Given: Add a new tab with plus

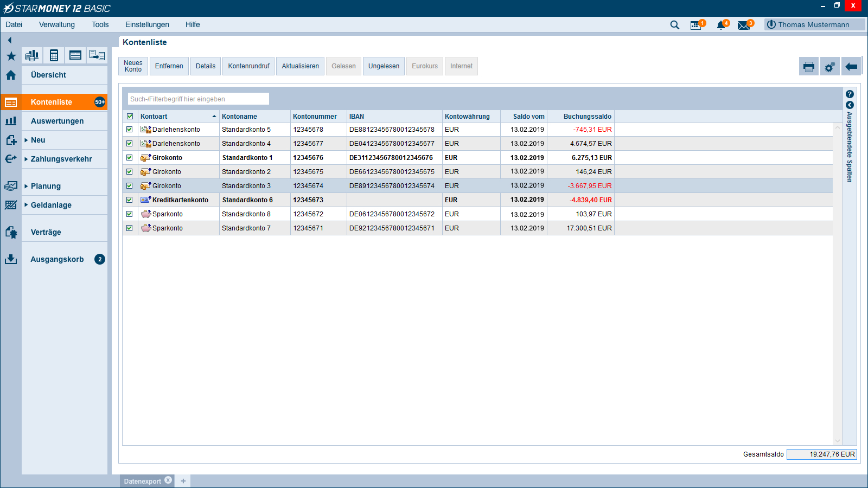Looking at the screenshot, I should (183, 481).
